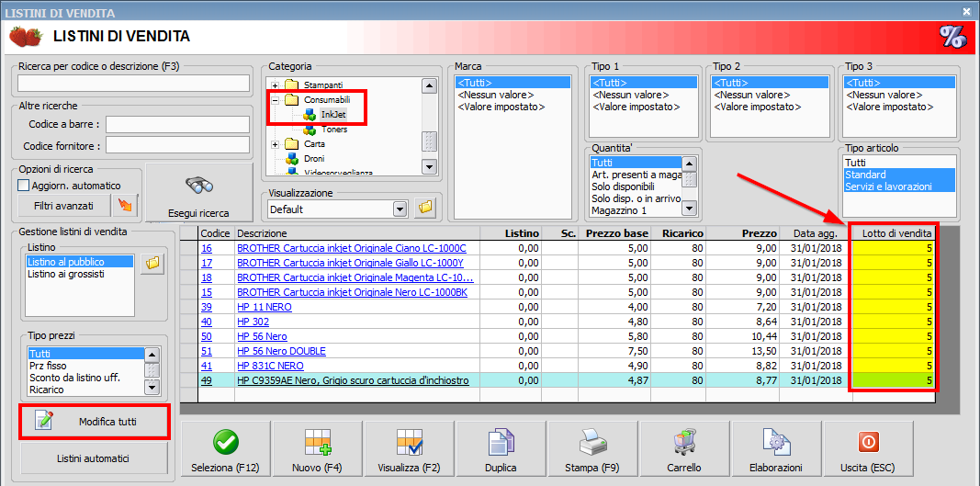Select <Nessun valore> under Tipo 1
The image size is (980, 486).
click(643, 95)
